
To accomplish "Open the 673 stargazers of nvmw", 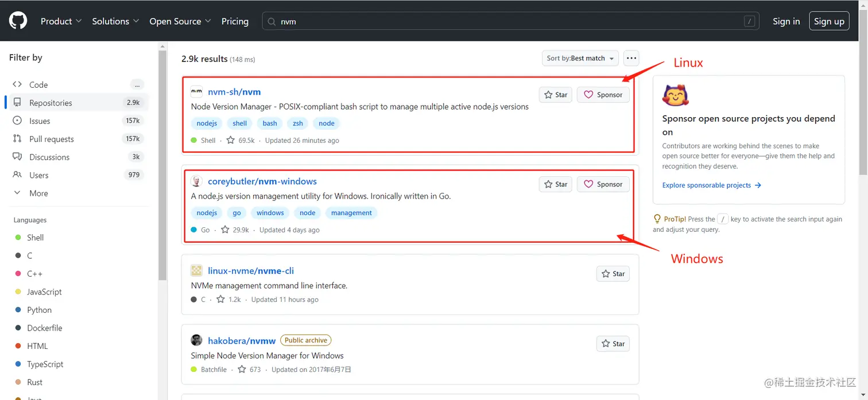I will pos(249,370).
